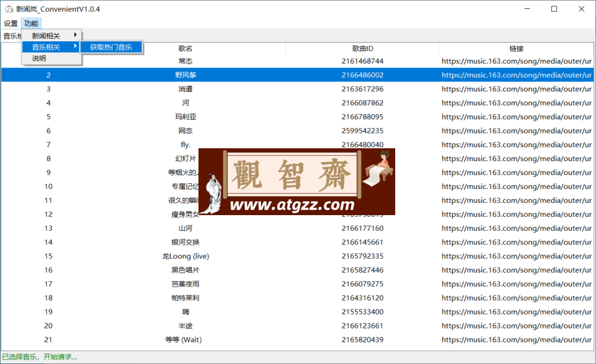Click song ID 2599542235
The width and height of the screenshot is (596, 364).
(363, 131)
